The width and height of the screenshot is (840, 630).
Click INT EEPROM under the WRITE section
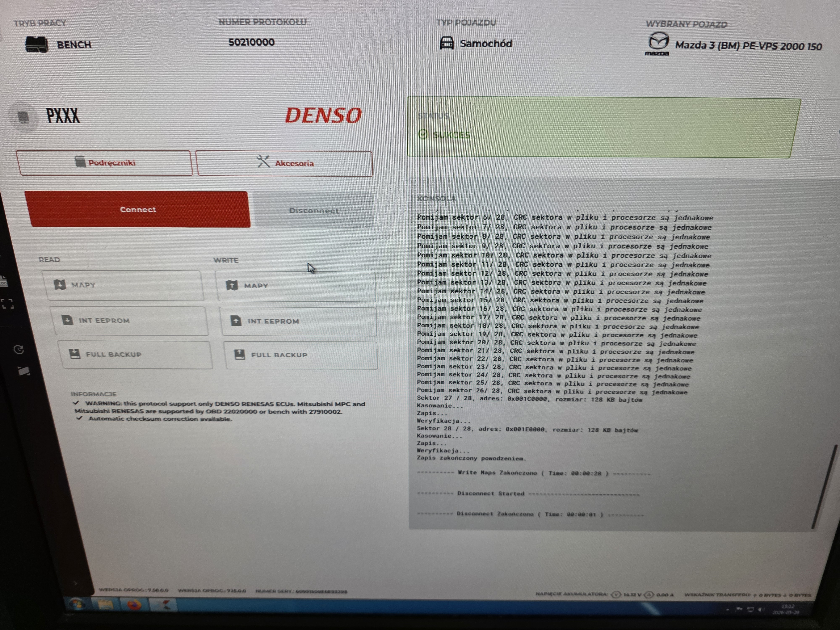tap(298, 321)
